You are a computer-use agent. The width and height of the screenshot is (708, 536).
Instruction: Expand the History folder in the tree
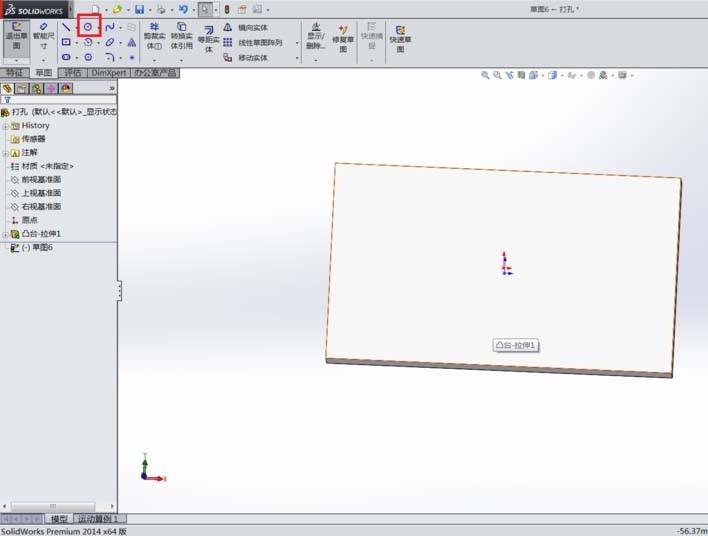pos(5,126)
